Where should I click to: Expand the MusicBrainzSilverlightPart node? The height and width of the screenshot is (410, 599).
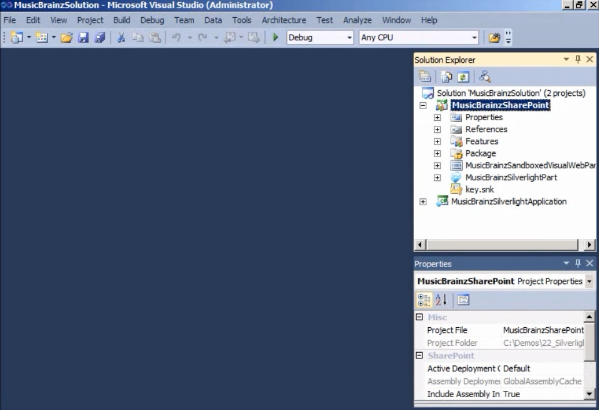click(x=437, y=178)
